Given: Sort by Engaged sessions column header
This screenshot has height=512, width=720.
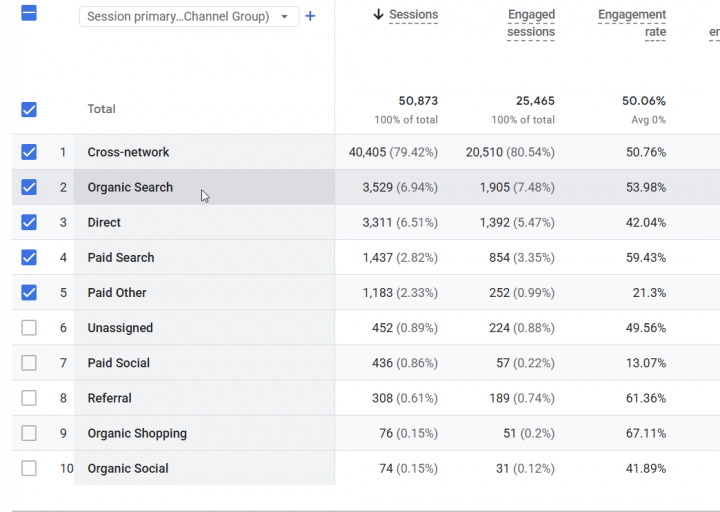Looking at the screenshot, I should (x=531, y=23).
